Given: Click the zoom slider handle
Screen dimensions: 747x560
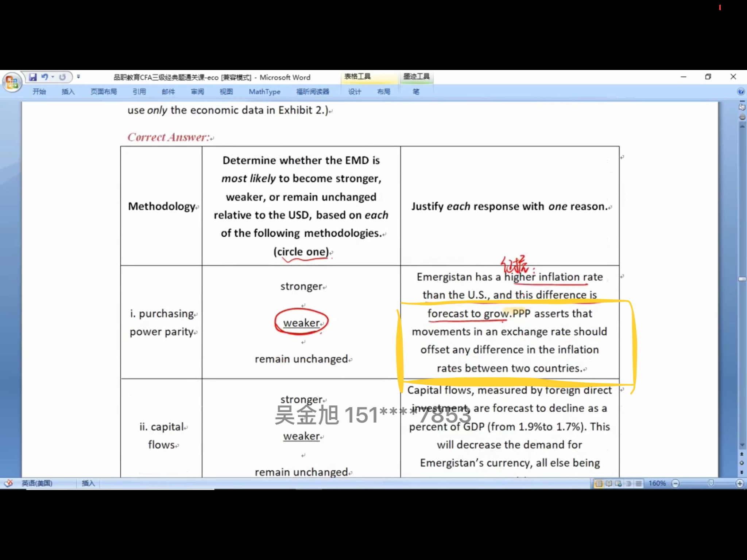Looking at the screenshot, I should point(711,483).
